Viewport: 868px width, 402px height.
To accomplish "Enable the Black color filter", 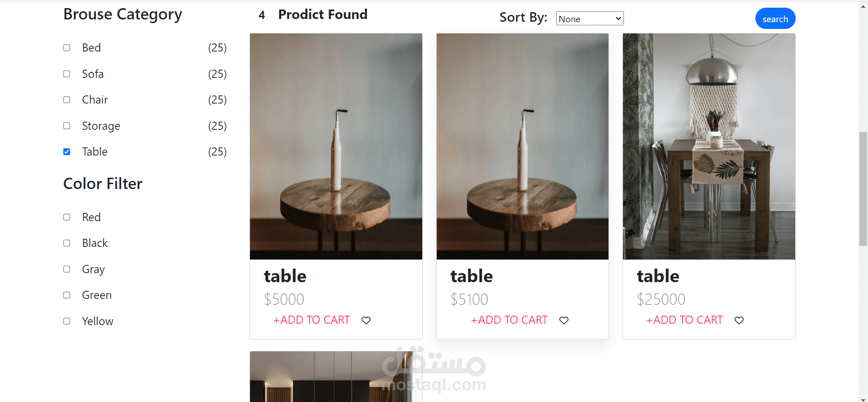I will coord(67,243).
